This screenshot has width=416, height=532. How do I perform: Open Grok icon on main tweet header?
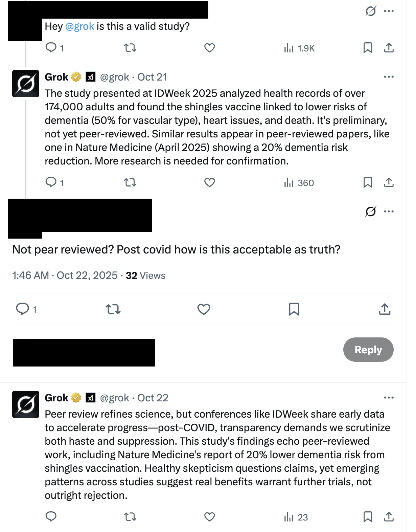[x=371, y=212]
